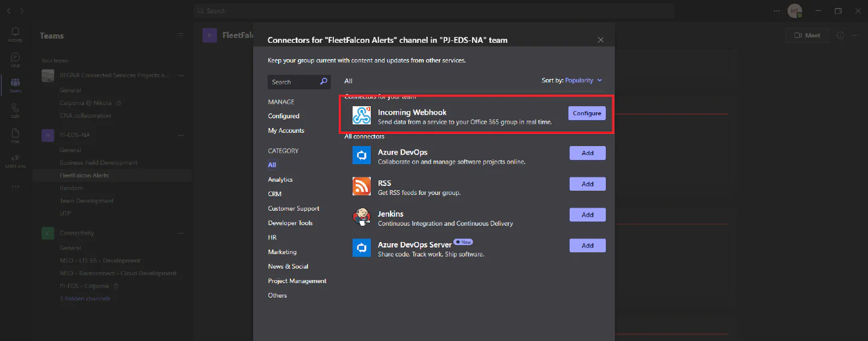Click the Jenkins connector icon
This screenshot has height=341, width=868.
coord(362,217)
